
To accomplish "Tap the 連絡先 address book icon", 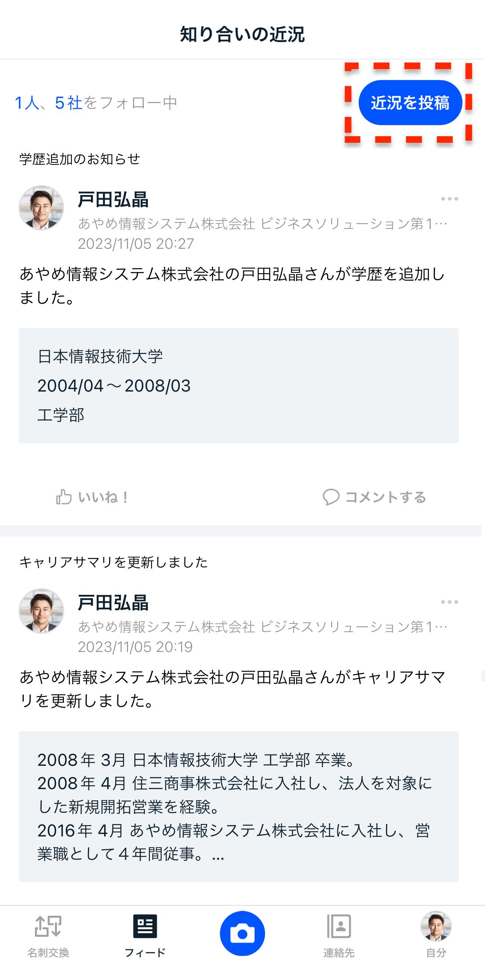I will click(339, 926).
